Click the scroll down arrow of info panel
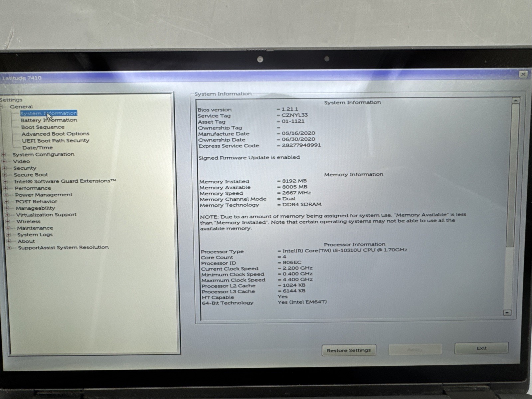 [x=507, y=313]
